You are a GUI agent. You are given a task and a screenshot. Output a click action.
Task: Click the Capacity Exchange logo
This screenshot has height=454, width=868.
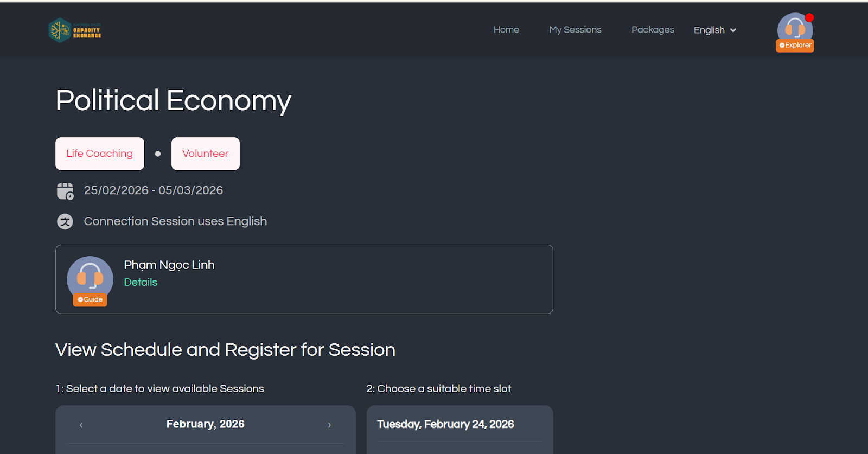coord(75,30)
